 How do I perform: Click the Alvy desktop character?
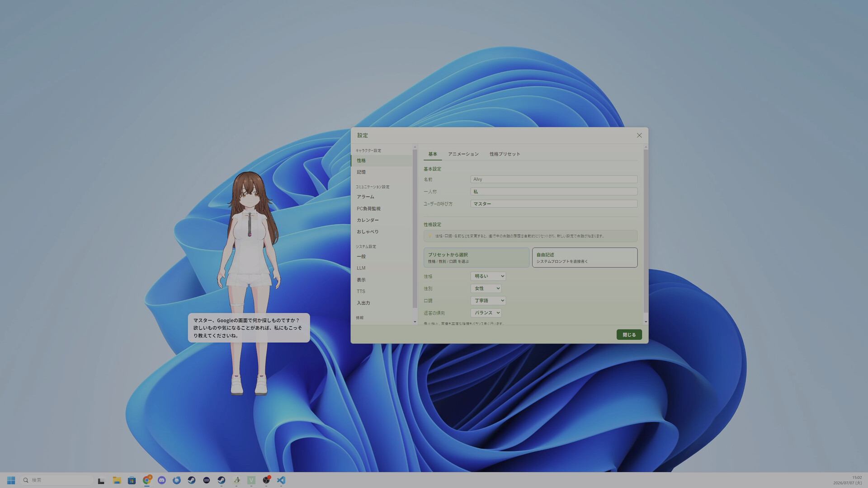250,282
